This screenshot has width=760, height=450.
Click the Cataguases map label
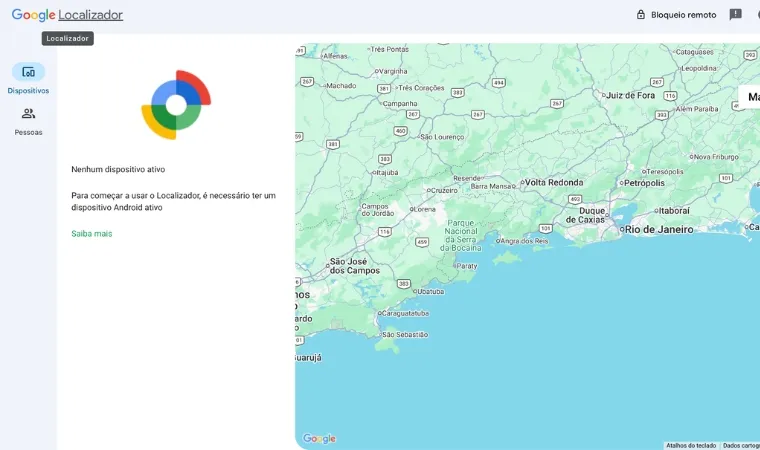point(694,52)
